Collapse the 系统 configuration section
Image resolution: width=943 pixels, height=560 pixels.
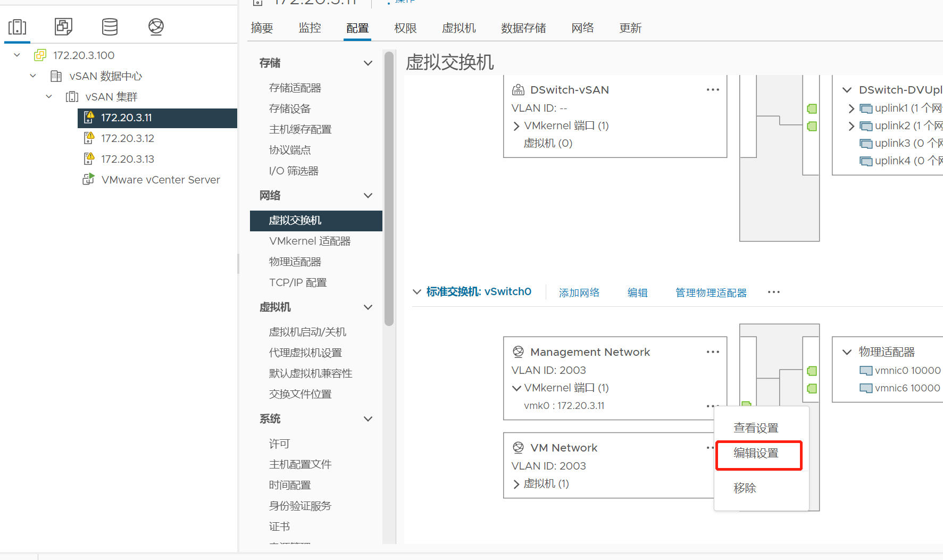pyautogui.click(x=368, y=419)
